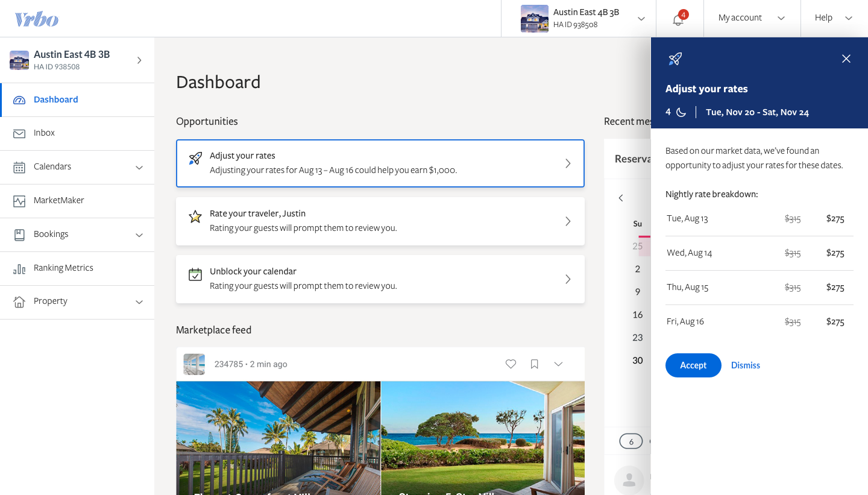Screen dimensions: 868x495
Task: Click the Inbox envelope icon
Action: click(19, 133)
